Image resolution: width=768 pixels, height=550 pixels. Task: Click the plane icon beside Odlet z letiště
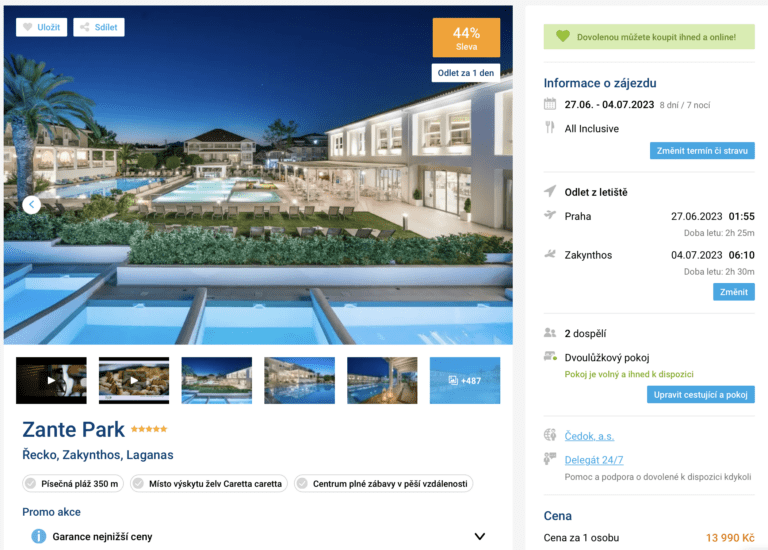click(x=550, y=191)
